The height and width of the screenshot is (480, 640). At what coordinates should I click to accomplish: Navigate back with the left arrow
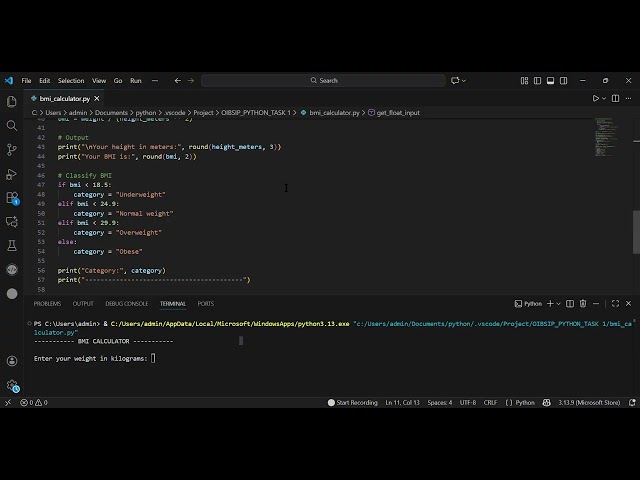pyautogui.click(x=178, y=80)
